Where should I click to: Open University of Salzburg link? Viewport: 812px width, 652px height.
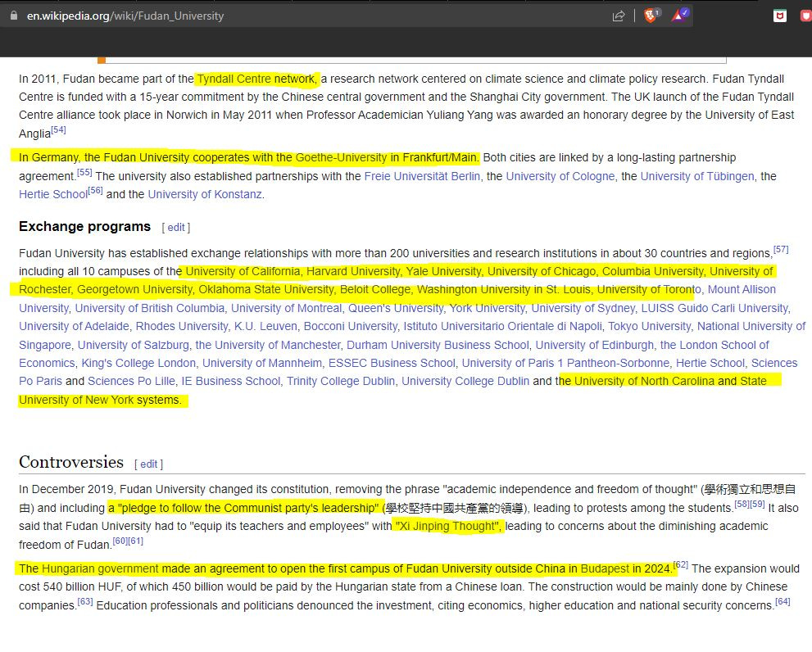[133, 345]
